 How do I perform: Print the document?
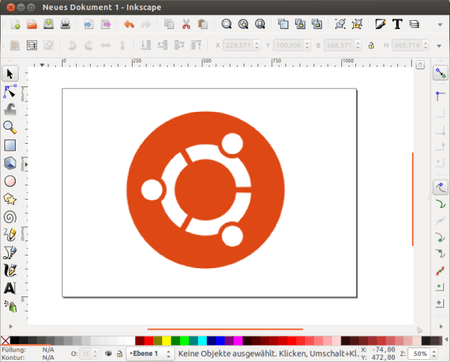tap(65, 24)
